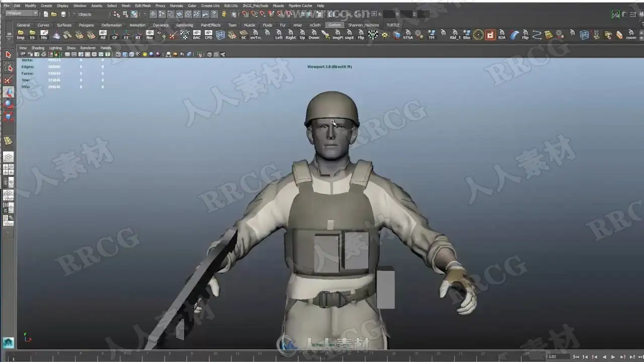Open the panel Renderer menu
This screenshot has width=644, height=362.
[88, 48]
